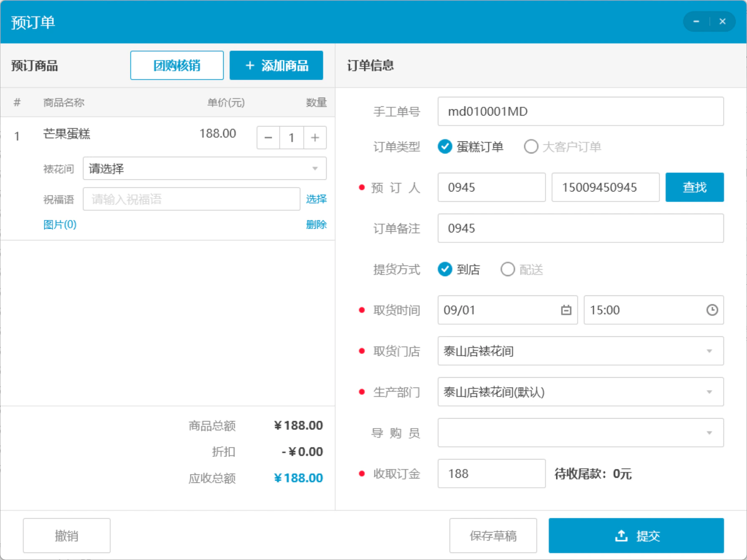Expand the 取货门店 store dropdown
The width and height of the screenshot is (747, 560).
(580, 351)
